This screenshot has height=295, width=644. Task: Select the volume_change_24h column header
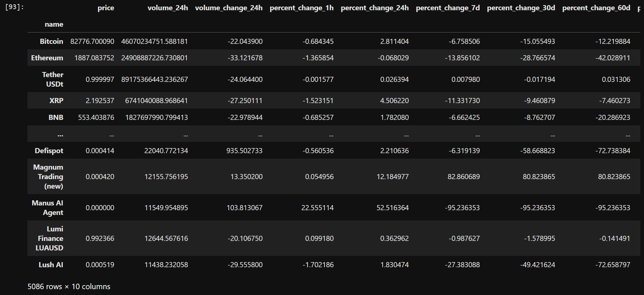pos(229,8)
